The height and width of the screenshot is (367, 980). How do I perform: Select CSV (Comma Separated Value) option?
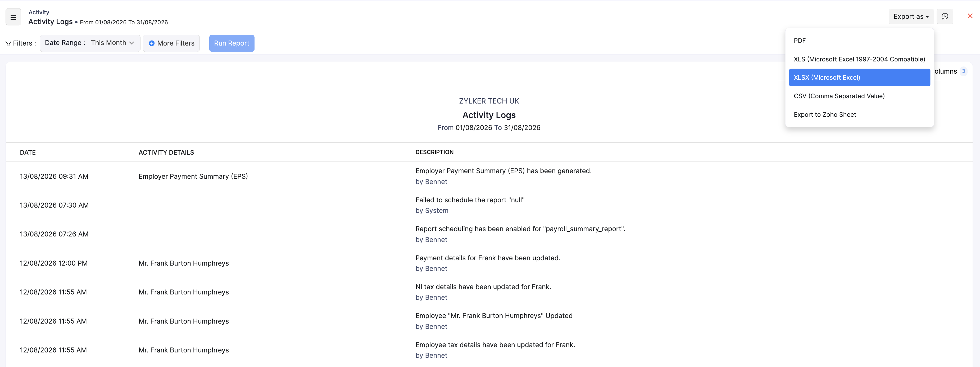[x=859, y=96]
